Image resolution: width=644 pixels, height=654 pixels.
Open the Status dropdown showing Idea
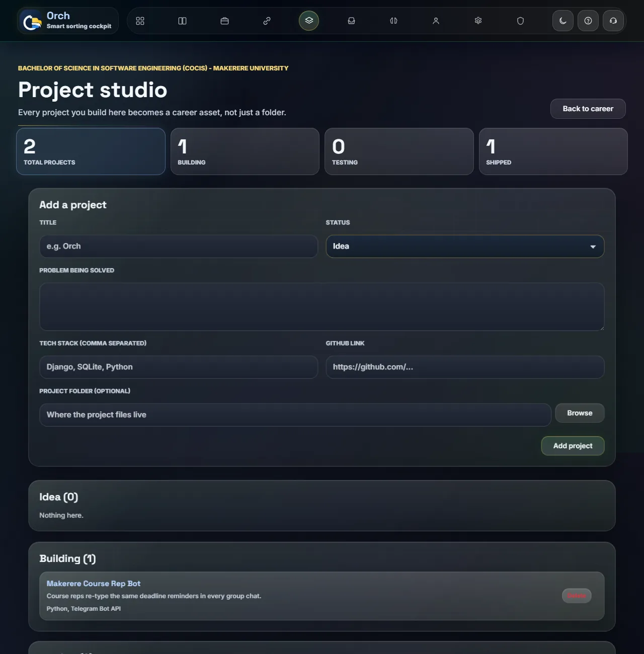tap(465, 246)
